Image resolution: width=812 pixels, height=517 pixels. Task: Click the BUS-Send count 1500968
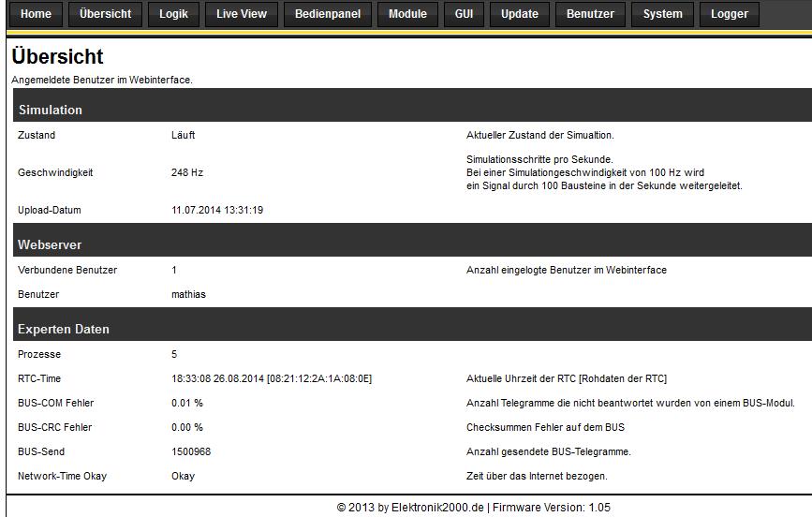point(191,451)
